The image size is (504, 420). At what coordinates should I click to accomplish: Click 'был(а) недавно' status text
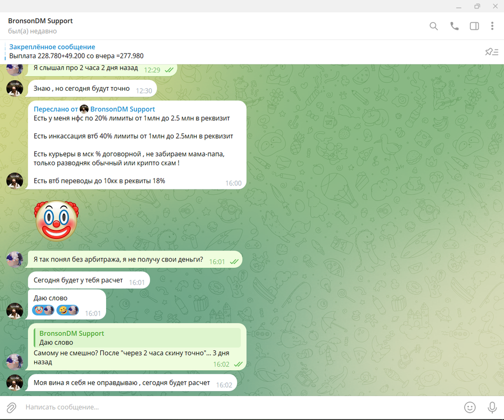33,31
